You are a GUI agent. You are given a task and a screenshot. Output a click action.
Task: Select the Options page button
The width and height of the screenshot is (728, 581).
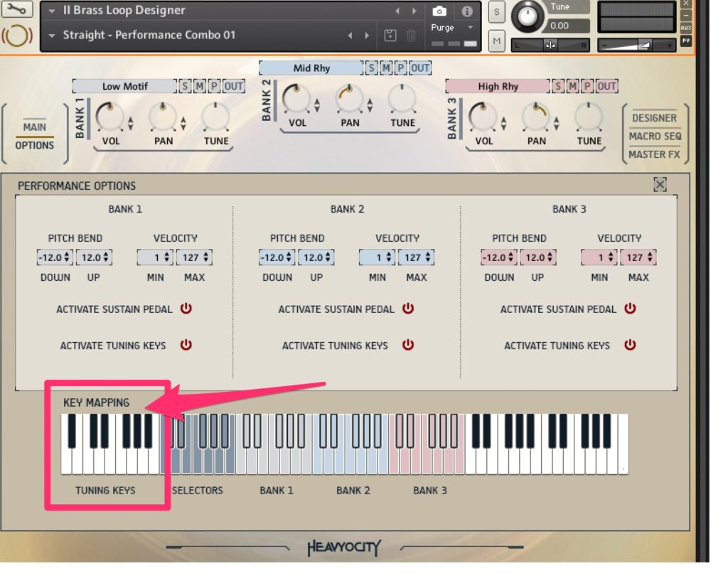34,145
